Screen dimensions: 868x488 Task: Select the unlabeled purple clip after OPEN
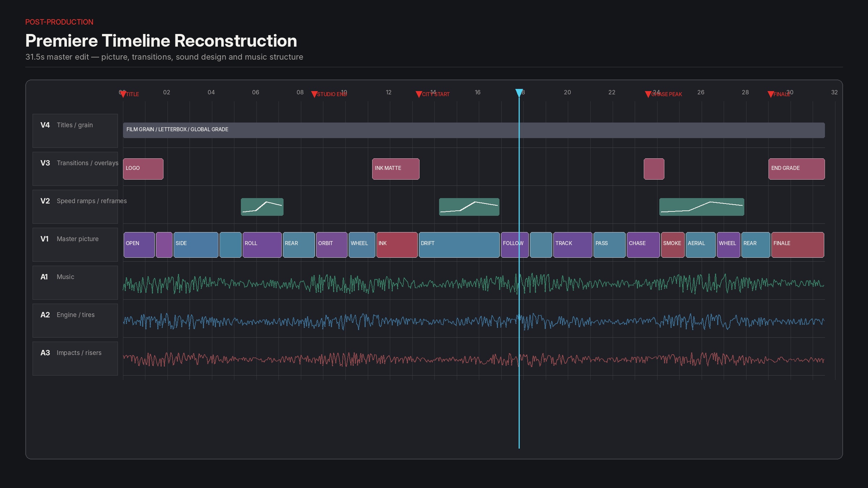[x=164, y=245]
